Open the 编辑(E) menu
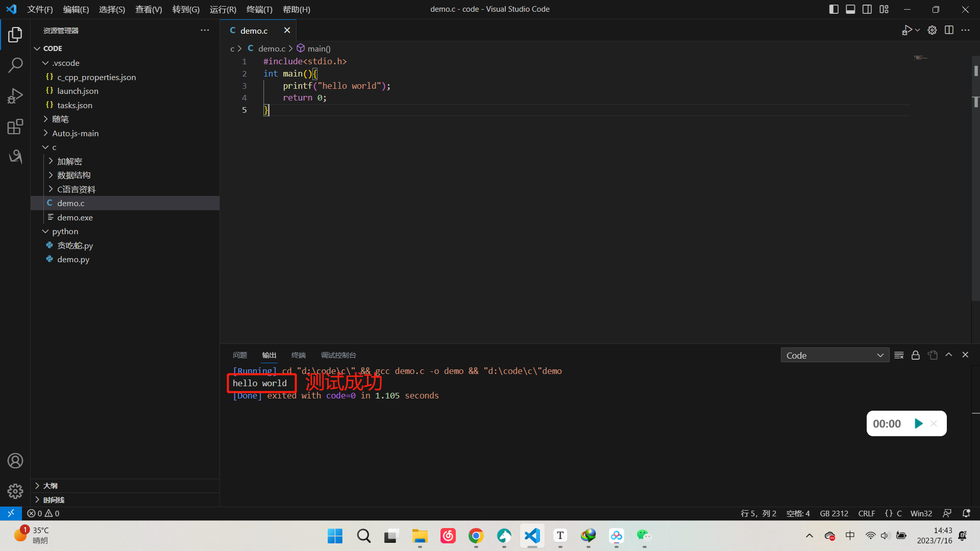Image resolution: width=980 pixels, height=551 pixels. 76,9
